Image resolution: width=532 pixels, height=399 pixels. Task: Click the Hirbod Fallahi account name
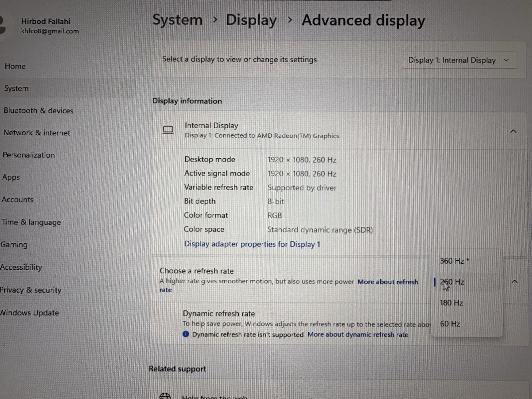46,21
